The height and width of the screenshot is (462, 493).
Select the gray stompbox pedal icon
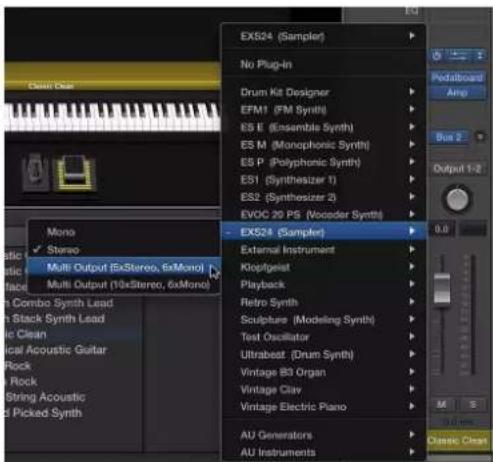(35, 172)
